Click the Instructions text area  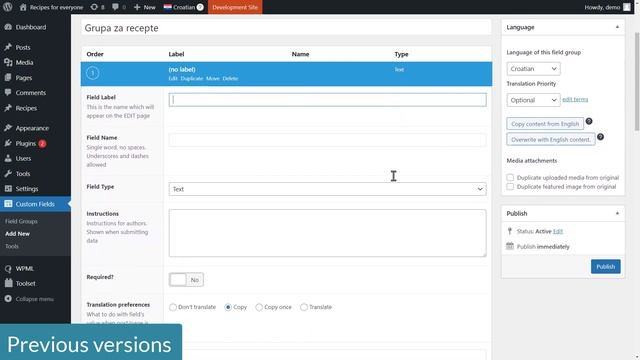coord(327,233)
